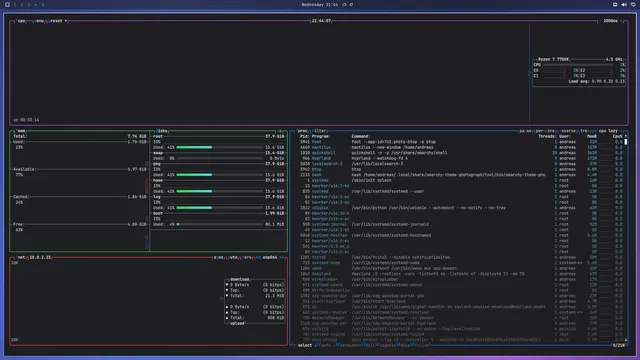
Task: Select the systemd-journal process row
Action: (x=460, y=224)
